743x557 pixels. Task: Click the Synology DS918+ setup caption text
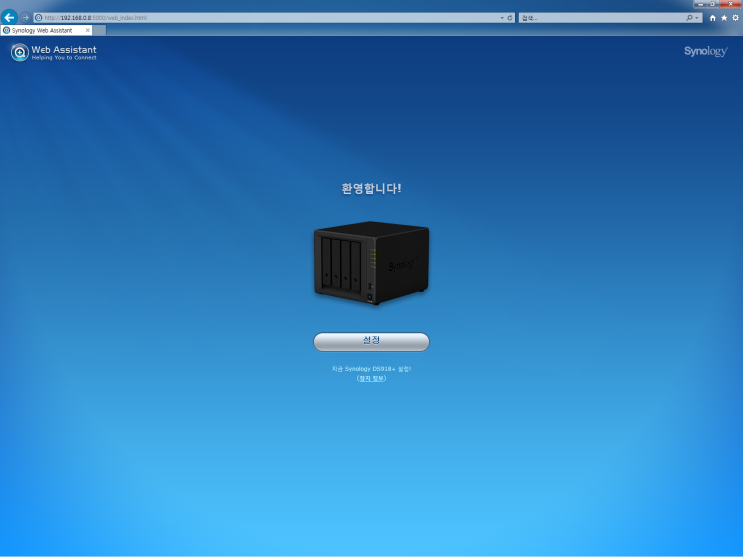click(372, 369)
